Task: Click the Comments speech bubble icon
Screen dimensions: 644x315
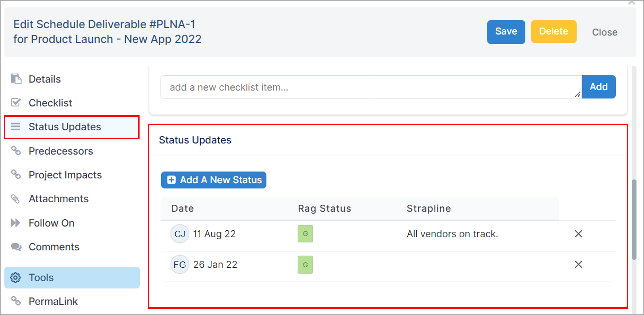Action: coord(16,247)
